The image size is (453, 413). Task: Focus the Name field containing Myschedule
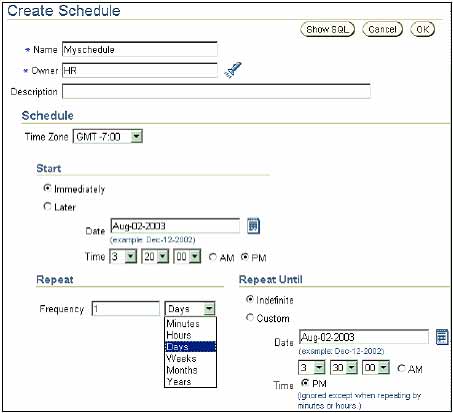(140, 49)
